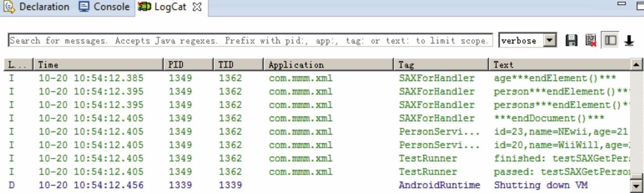Screen dimensions: 644x193
Task: Click the PID column header
Action: (x=188, y=65)
